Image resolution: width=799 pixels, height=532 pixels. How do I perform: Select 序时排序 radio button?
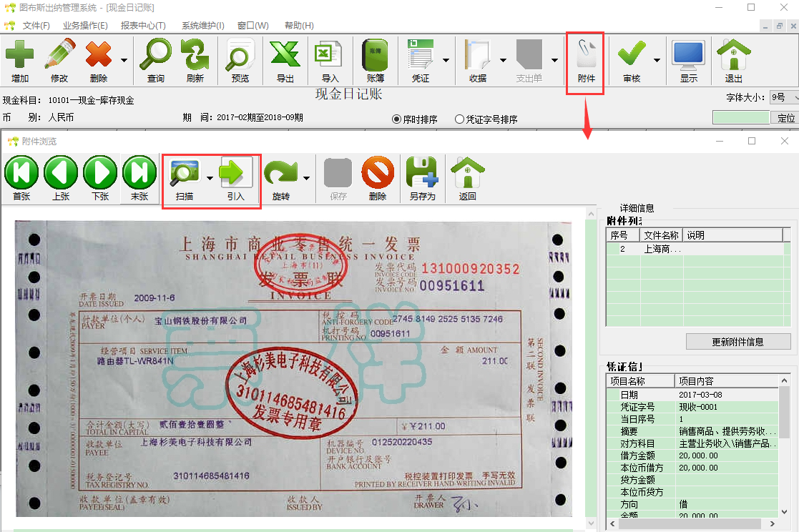click(x=396, y=119)
